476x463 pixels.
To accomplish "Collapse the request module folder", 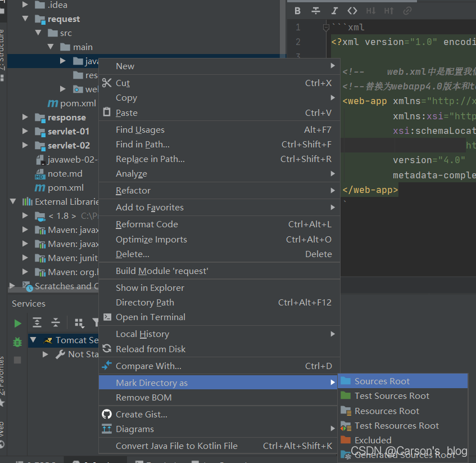I will 25,19.
